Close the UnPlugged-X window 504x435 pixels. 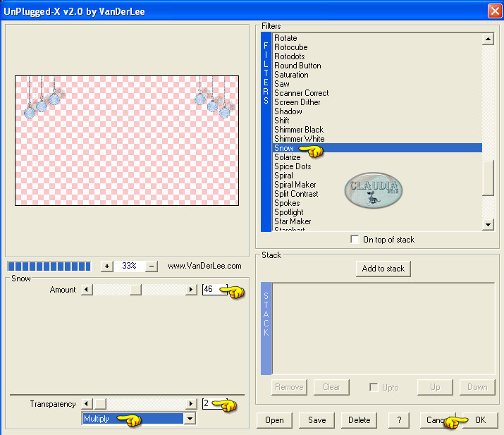point(494,11)
